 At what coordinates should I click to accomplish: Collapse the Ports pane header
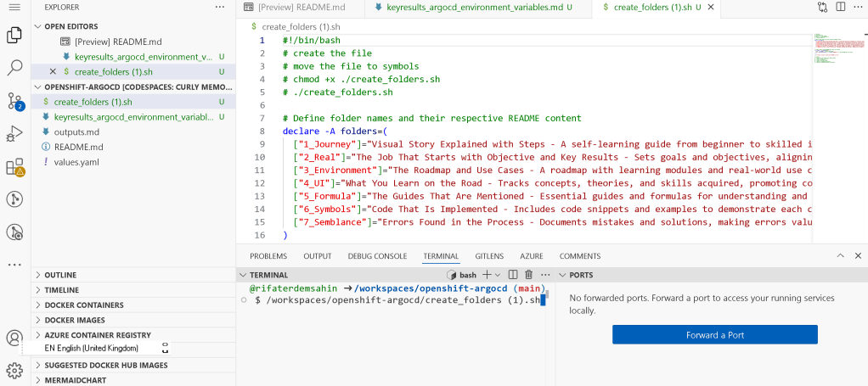[x=576, y=274]
